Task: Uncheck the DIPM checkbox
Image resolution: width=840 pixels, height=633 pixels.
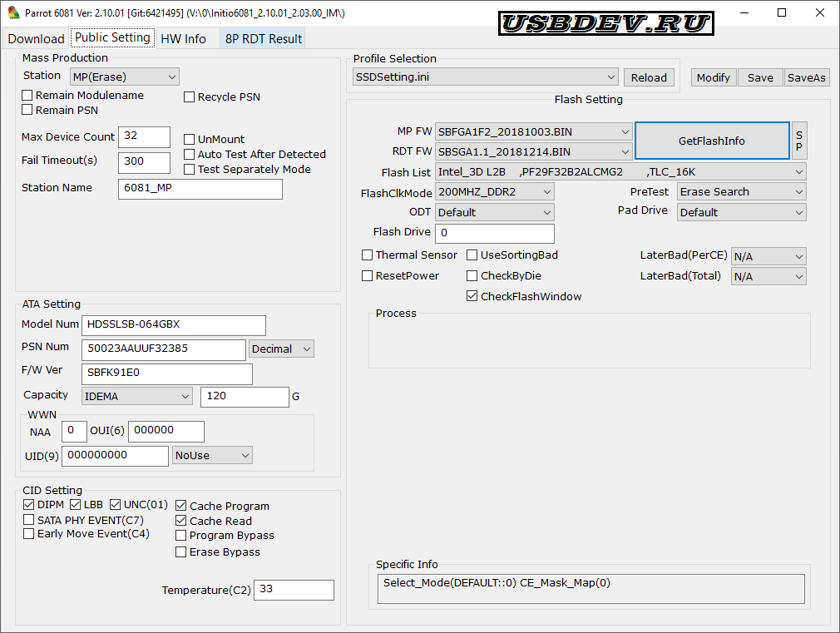Action: 29,504
